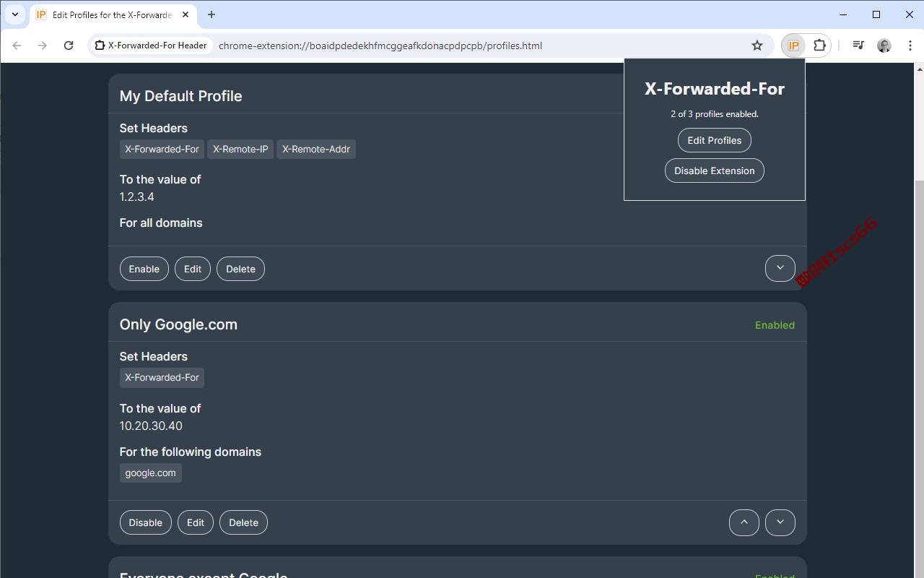Delete My Default Profile
924x578 pixels.
coord(241,269)
